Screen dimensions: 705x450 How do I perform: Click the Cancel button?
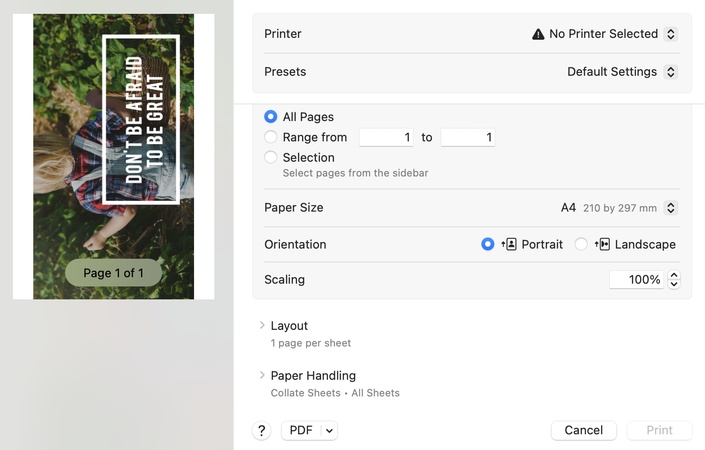[584, 430]
